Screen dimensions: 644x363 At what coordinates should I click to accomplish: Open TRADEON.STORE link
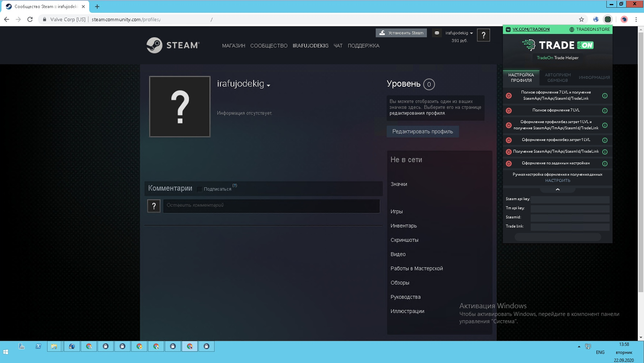(593, 30)
